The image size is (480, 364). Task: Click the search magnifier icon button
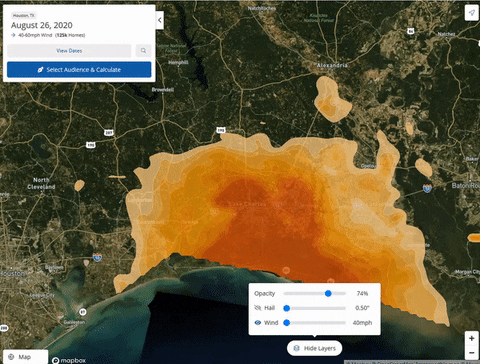click(143, 51)
